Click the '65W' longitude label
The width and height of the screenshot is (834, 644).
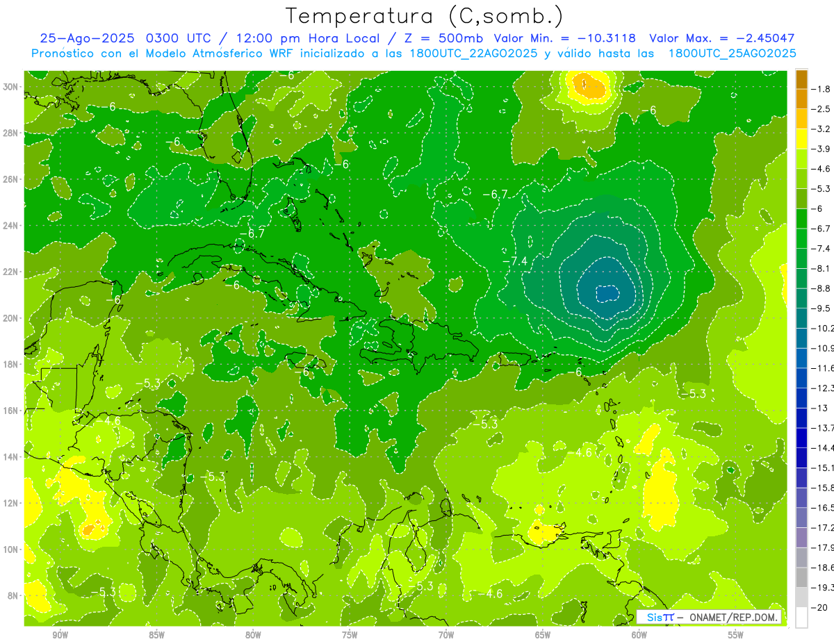[x=543, y=636]
